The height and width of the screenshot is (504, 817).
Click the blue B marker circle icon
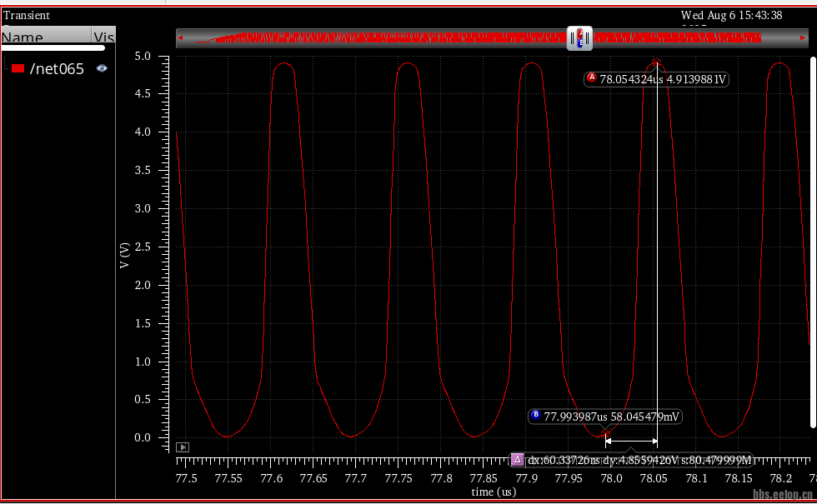click(x=535, y=415)
